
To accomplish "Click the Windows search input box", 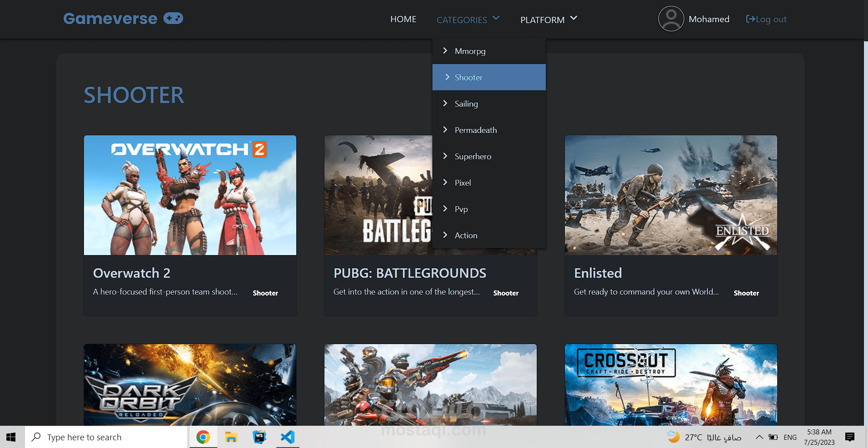I will click(106, 437).
